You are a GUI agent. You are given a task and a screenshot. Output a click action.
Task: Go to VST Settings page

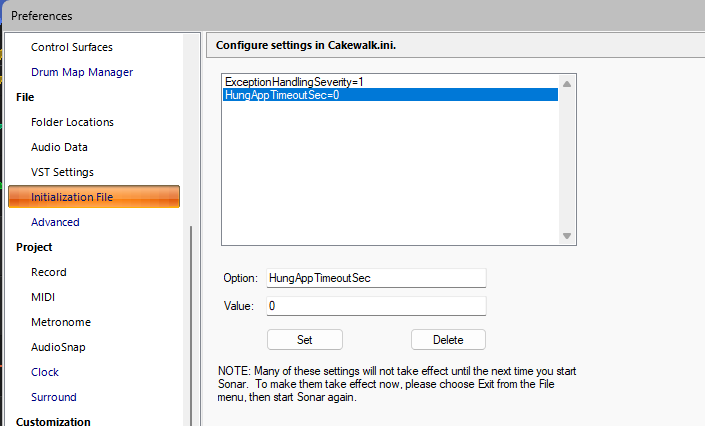(62, 172)
